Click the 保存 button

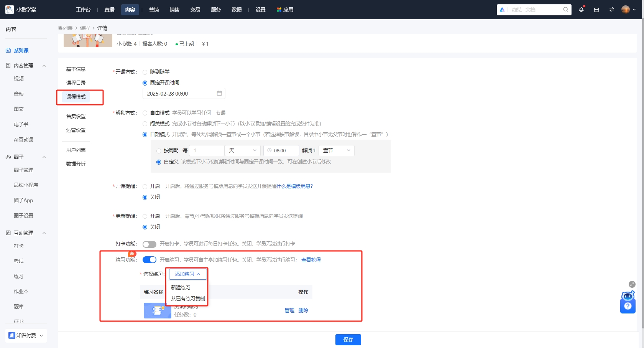click(x=348, y=340)
